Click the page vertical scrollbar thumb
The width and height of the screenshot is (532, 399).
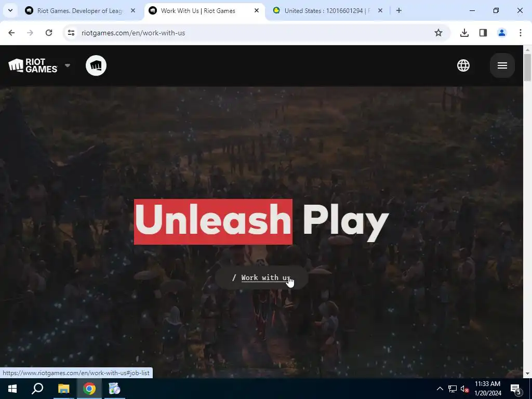pos(527,67)
